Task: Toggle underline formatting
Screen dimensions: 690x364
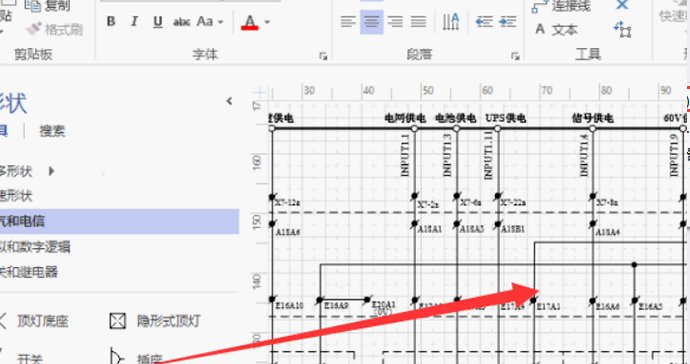Action: pyautogui.click(x=158, y=22)
